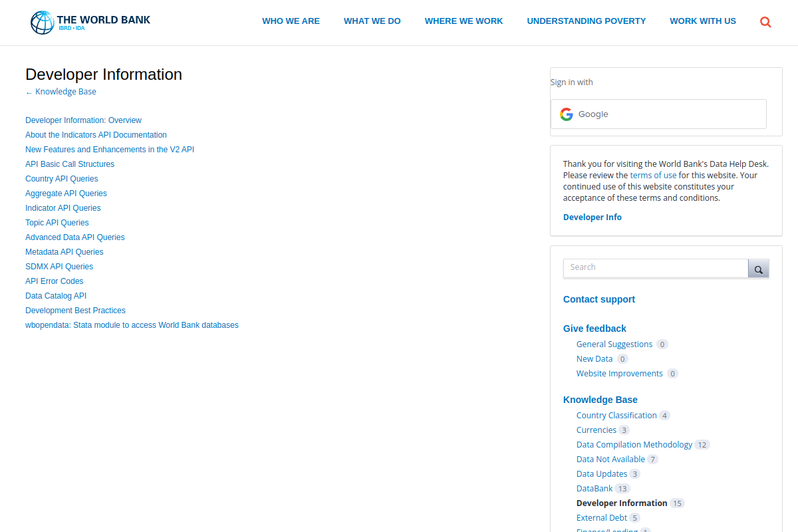Click the World Bank globe logo

pyautogui.click(x=42, y=22)
